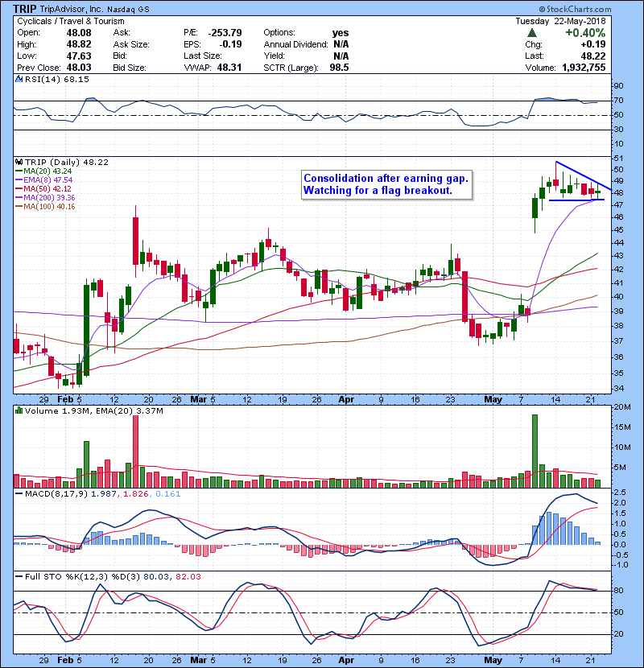Click the MA(20) 43.24 legend entry

pos(44,171)
